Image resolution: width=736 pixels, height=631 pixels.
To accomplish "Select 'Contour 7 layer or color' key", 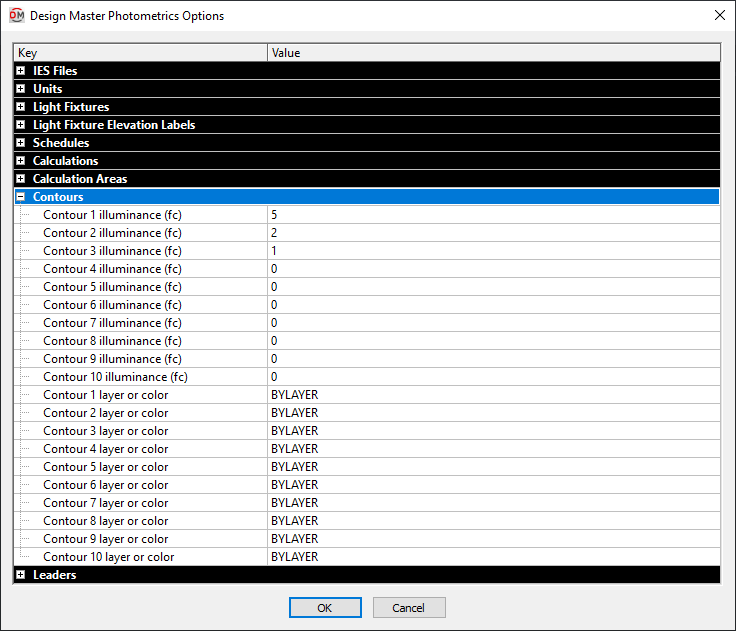I will 106,503.
